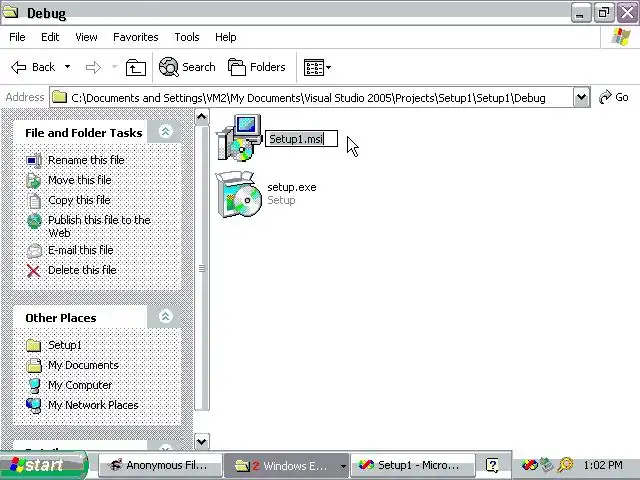The width and height of the screenshot is (640, 480).
Task: Click the Setup1 folder icon
Action: click(x=33, y=345)
